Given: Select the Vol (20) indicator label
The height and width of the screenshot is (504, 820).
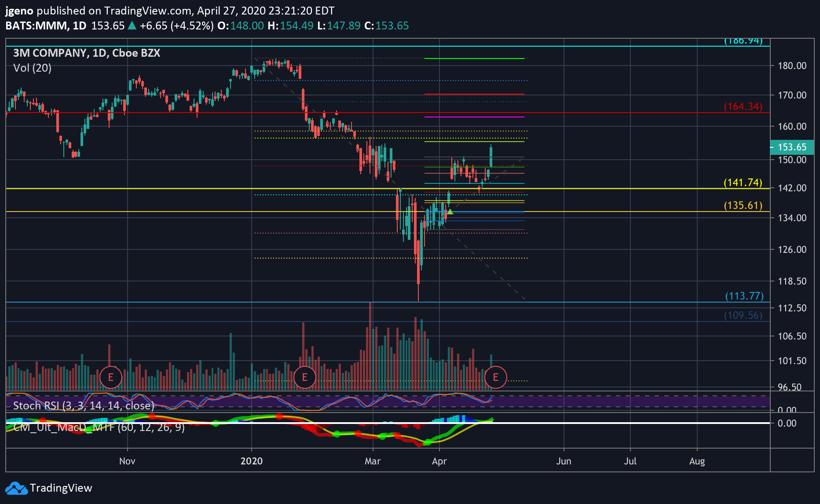Looking at the screenshot, I should 32,68.
